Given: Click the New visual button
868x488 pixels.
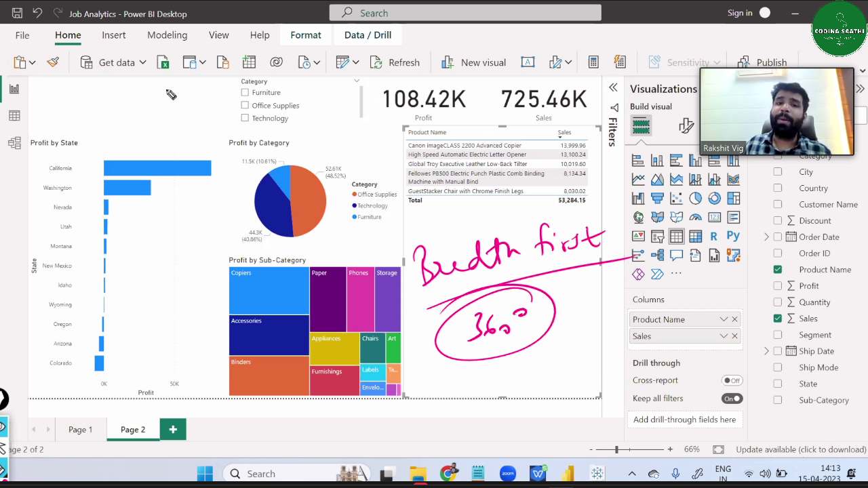Looking at the screenshot, I should pyautogui.click(x=473, y=62).
